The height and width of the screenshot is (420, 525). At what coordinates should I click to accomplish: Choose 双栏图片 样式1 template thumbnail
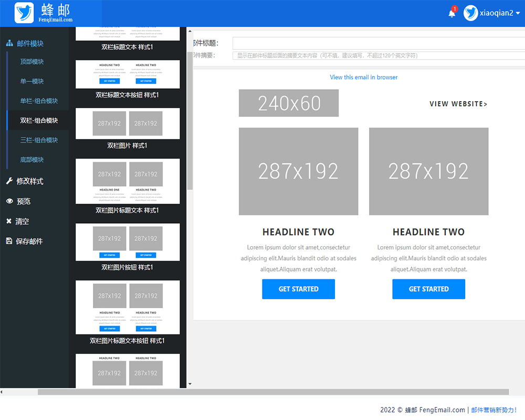pyautogui.click(x=128, y=124)
